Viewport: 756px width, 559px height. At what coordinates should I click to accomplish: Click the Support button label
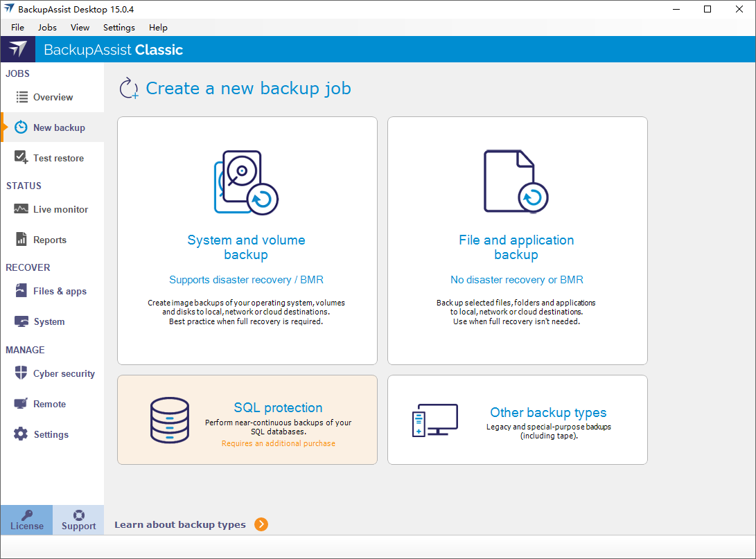click(x=78, y=526)
